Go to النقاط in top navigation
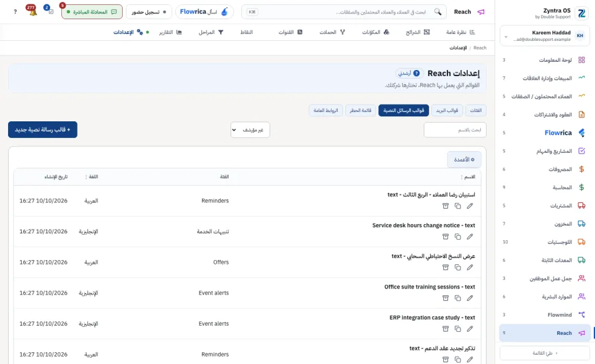Image resolution: width=595 pixels, height=364 pixels. click(x=246, y=32)
